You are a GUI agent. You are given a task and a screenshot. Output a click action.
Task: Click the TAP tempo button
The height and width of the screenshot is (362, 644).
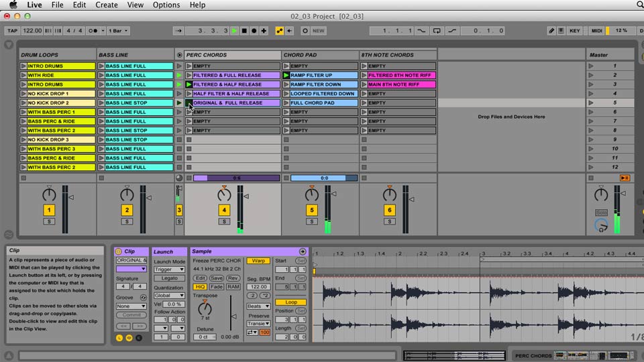[12, 31]
